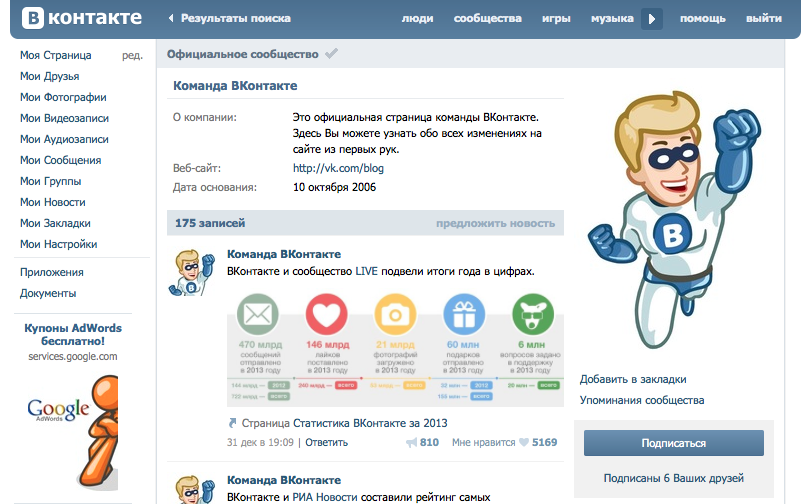Click the 175 записей wall header

tap(210, 223)
